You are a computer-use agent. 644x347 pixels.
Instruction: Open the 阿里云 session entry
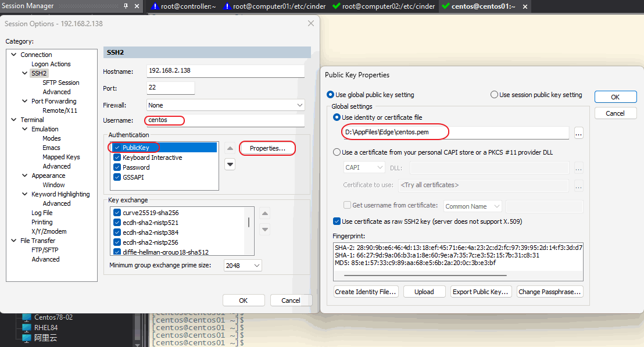pyautogui.click(x=45, y=338)
